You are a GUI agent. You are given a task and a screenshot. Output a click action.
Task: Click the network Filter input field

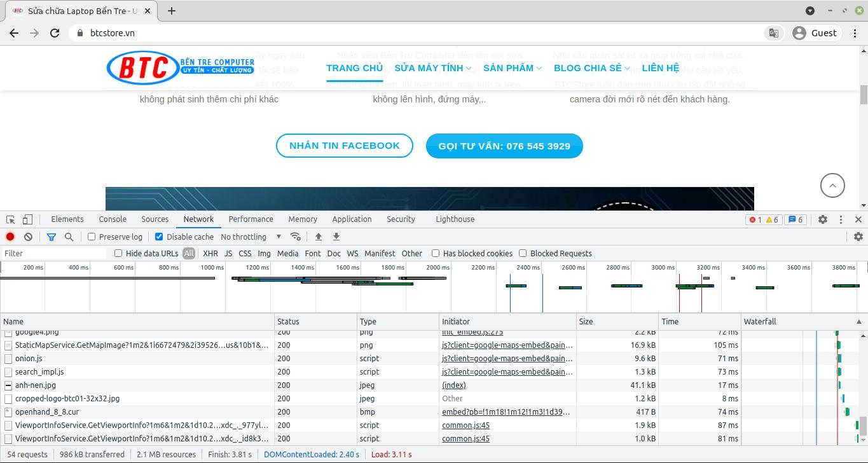[54, 253]
